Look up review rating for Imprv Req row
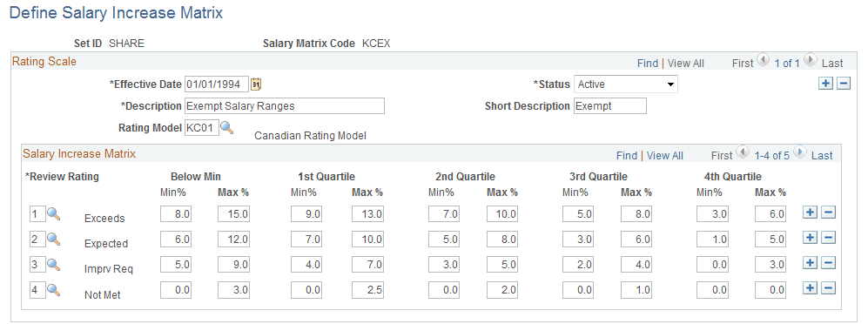The height and width of the screenshot is (324, 868). tap(53, 264)
